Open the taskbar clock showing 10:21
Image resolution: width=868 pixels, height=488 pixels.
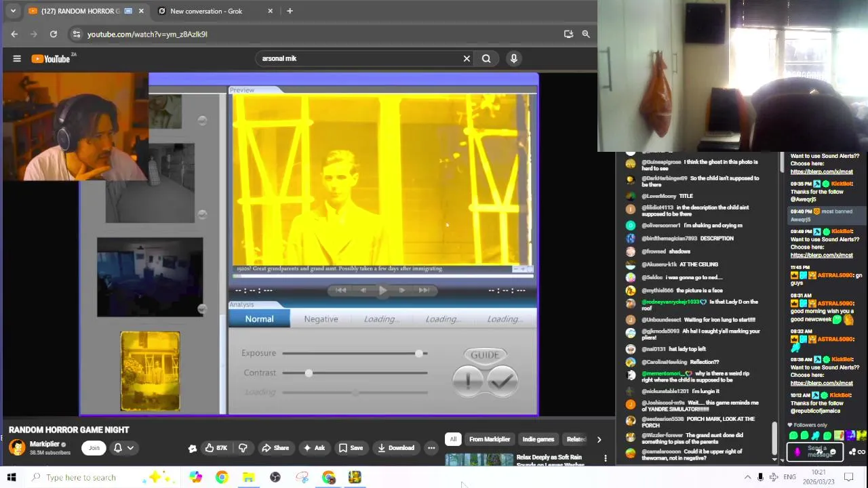(x=818, y=477)
